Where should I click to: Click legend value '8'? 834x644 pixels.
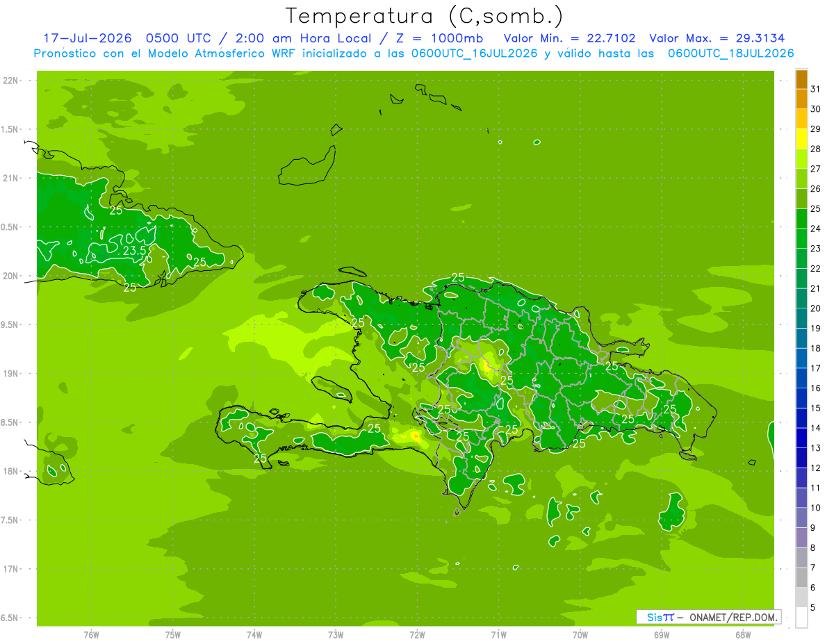point(813,548)
